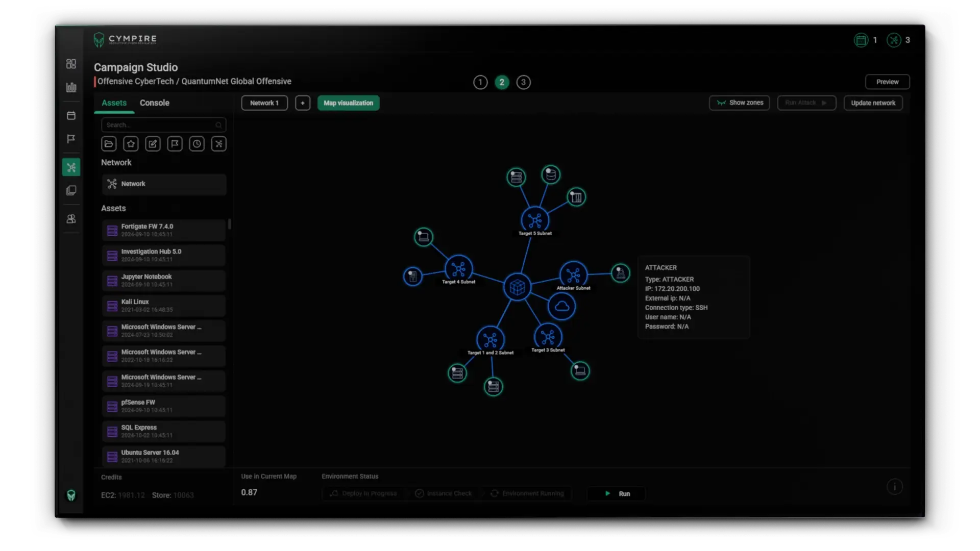Screen dimensions: 980x551
Task: Open the calendar icon in left sidebar
Action: coord(71,116)
